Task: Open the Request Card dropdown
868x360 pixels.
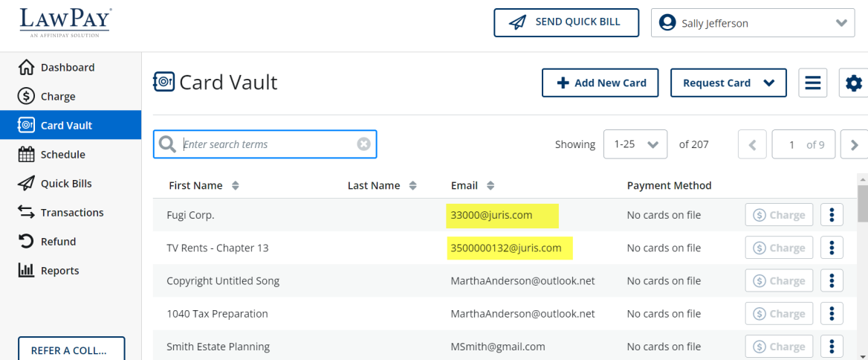Action: (x=728, y=83)
